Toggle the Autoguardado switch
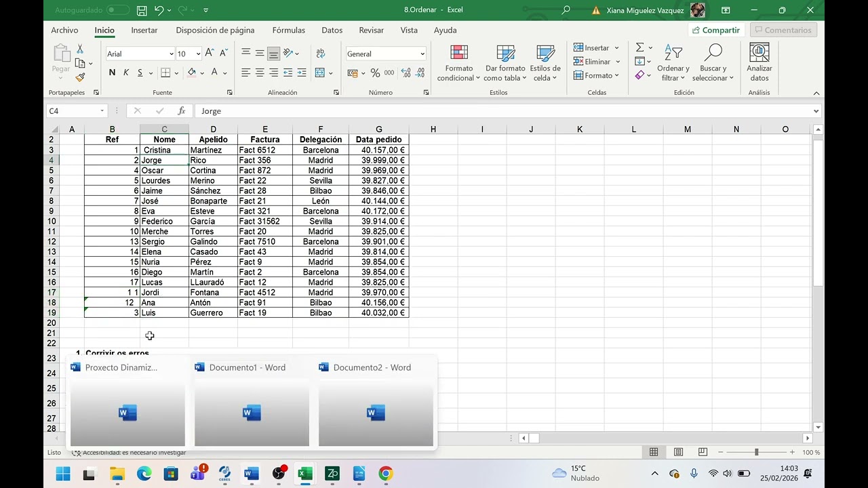Image resolution: width=868 pixels, height=488 pixels. (x=118, y=10)
